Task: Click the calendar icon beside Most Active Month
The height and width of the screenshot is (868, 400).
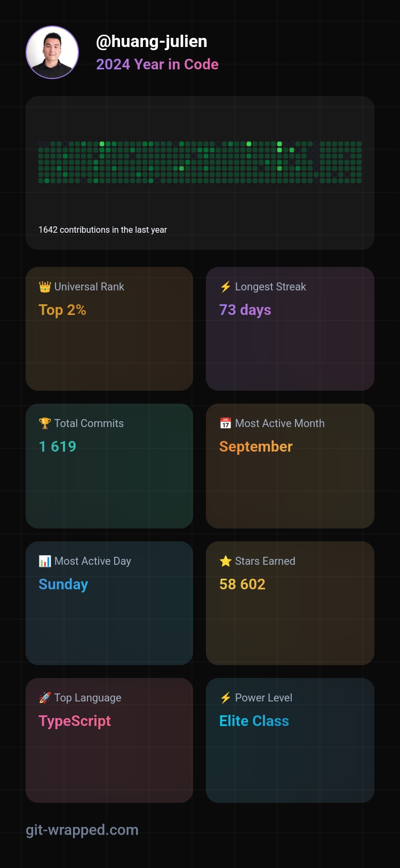Action: (x=226, y=424)
